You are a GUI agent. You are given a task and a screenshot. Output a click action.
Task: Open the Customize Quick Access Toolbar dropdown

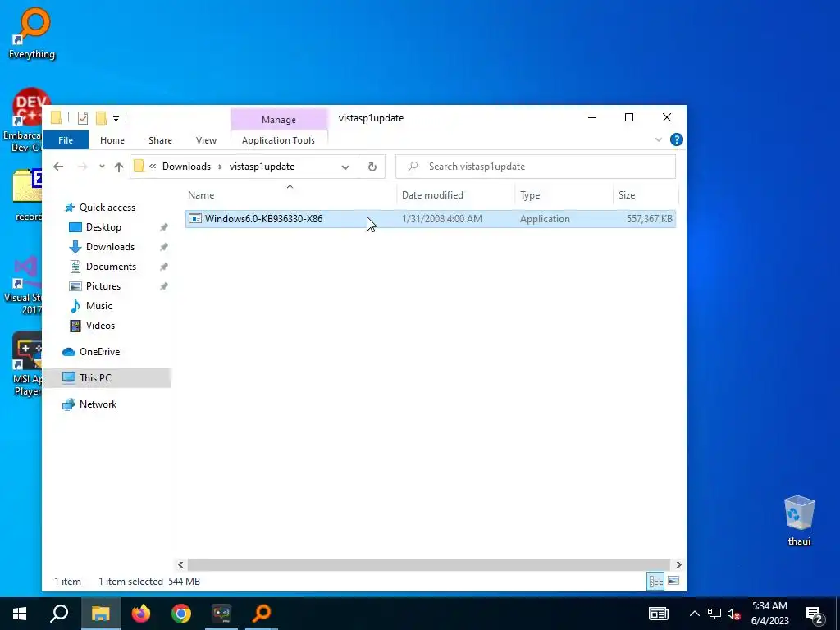[116, 118]
